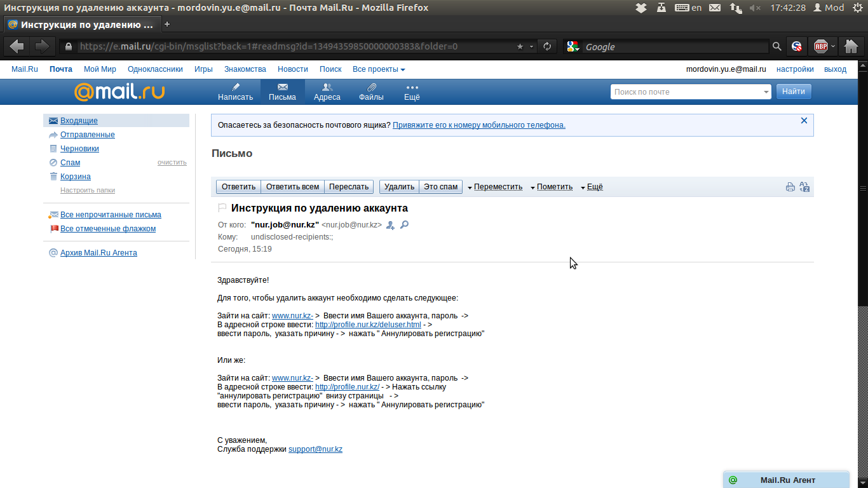Click the Dropbox tray icon

[x=641, y=8]
